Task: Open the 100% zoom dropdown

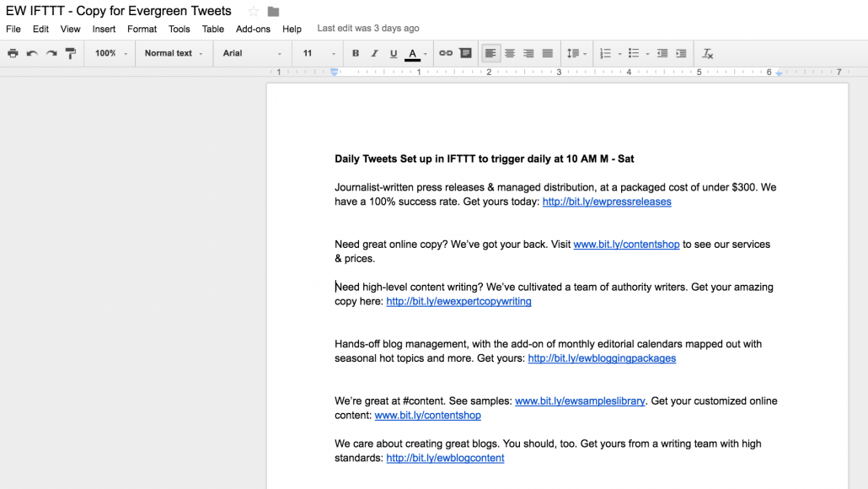Action: tap(110, 53)
